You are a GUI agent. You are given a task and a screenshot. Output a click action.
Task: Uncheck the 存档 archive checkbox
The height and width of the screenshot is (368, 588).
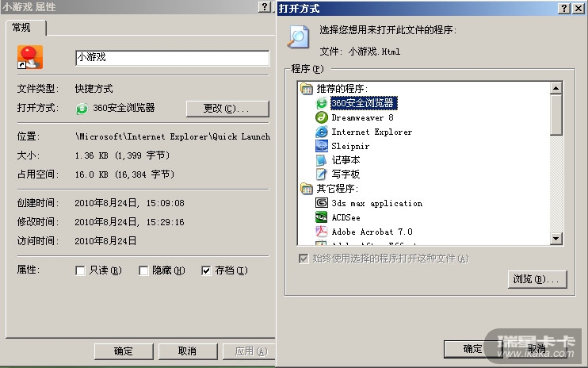pos(207,270)
